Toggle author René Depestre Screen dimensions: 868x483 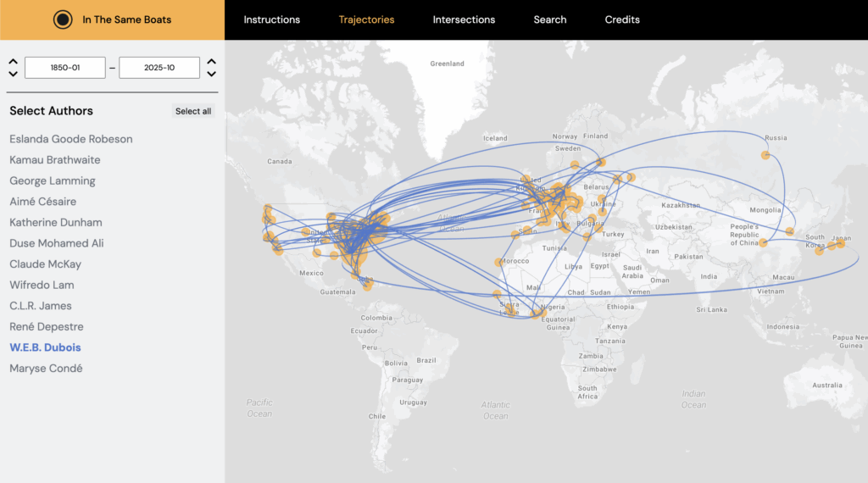(x=47, y=326)
